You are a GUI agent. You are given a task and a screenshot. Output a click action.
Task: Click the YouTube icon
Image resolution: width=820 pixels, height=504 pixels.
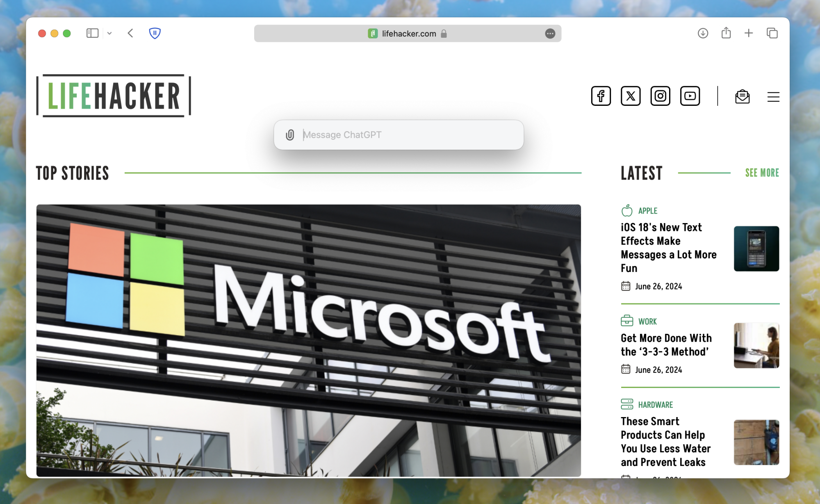tap(690, 95)
